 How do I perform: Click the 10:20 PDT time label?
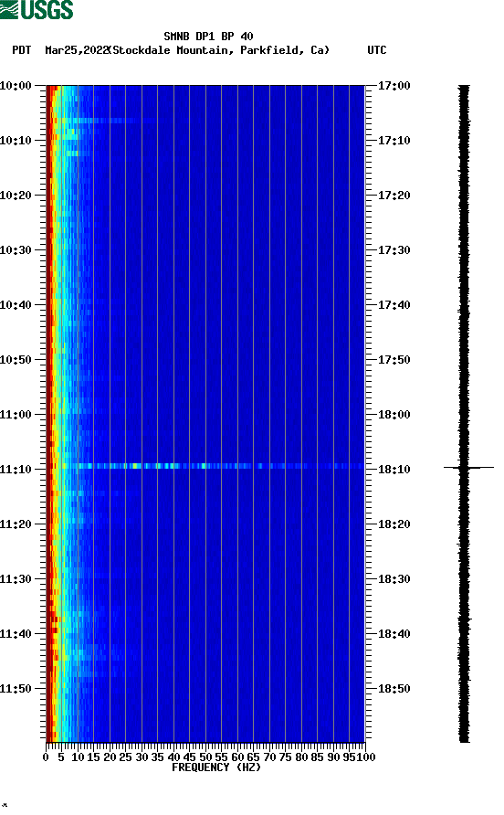[x=16, y=196]
